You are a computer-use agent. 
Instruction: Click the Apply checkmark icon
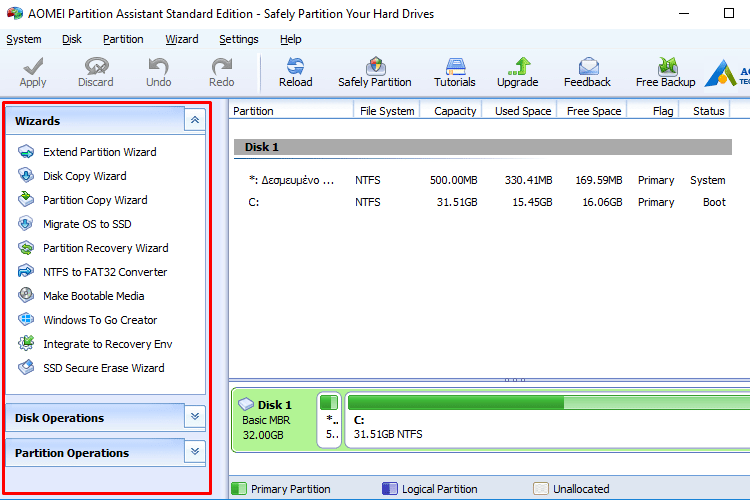[x=33, y=67]
